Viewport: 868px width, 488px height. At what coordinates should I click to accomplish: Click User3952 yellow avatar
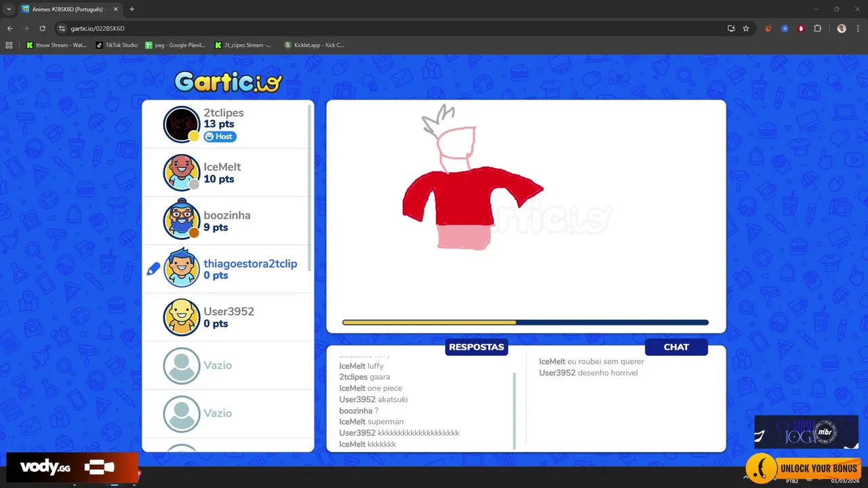(x=182, y=317)
